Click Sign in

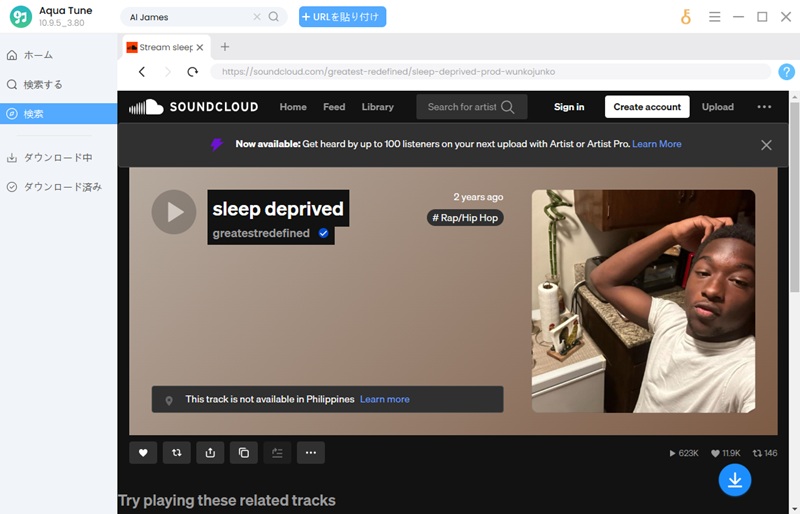click(x=569, y=107)
